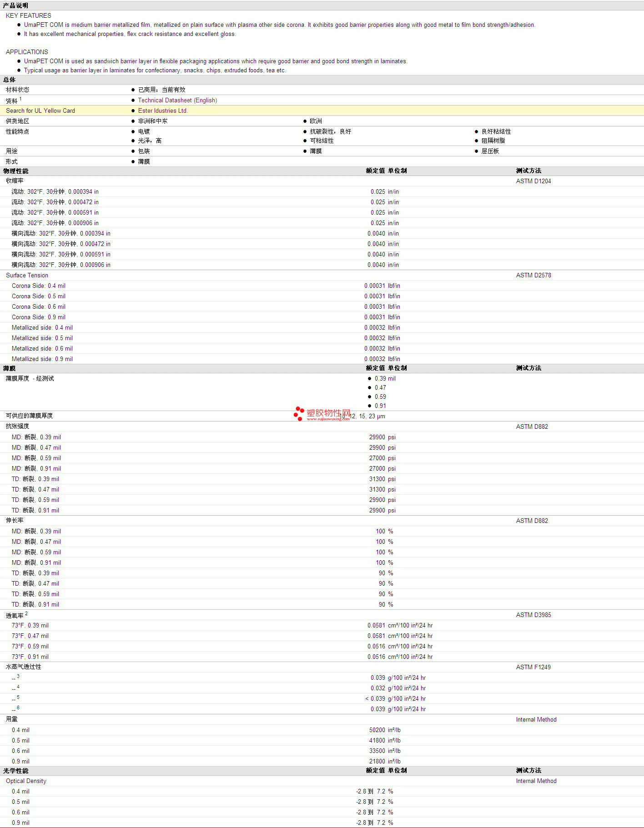Image resolution: width=644 pixels, height=828 pixels.
Task: Click 0.0516 value for 73°F, 0.91 mil
Action: tap(376, 657)
